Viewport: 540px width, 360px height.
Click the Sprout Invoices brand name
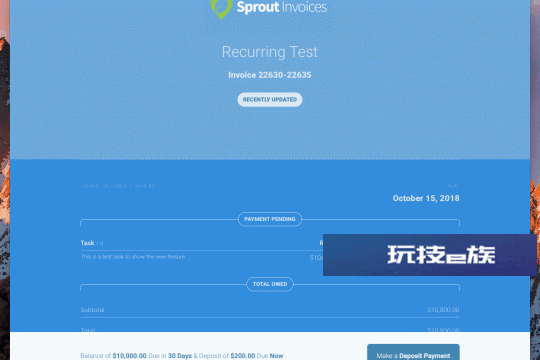(282, 7)
